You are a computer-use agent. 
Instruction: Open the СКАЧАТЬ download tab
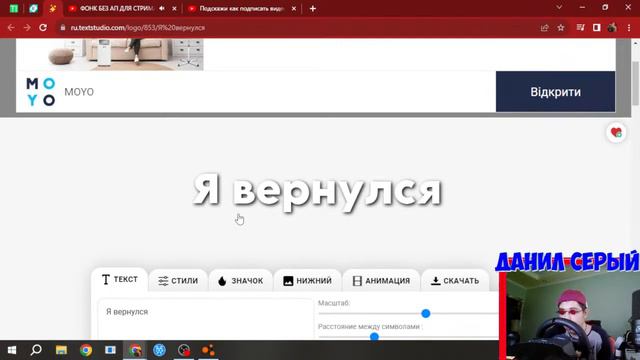(455, 281)
